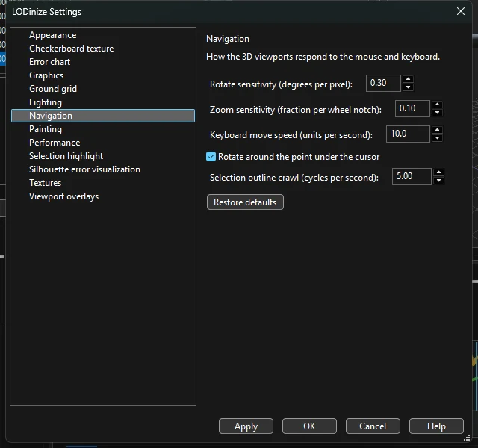The width and height of the screenshot is (478, 448).
Task: Confirm settings with the OK button
Action: click(309, 426)
